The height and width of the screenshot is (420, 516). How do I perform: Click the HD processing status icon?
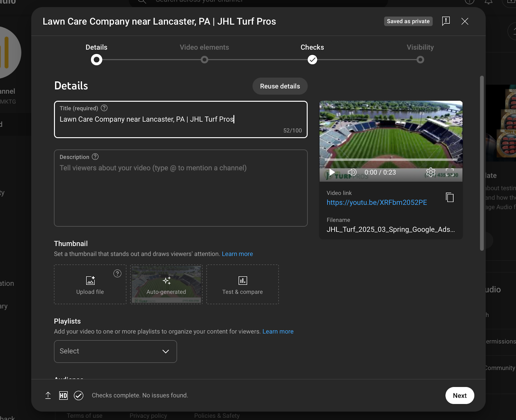click(64, 396)
